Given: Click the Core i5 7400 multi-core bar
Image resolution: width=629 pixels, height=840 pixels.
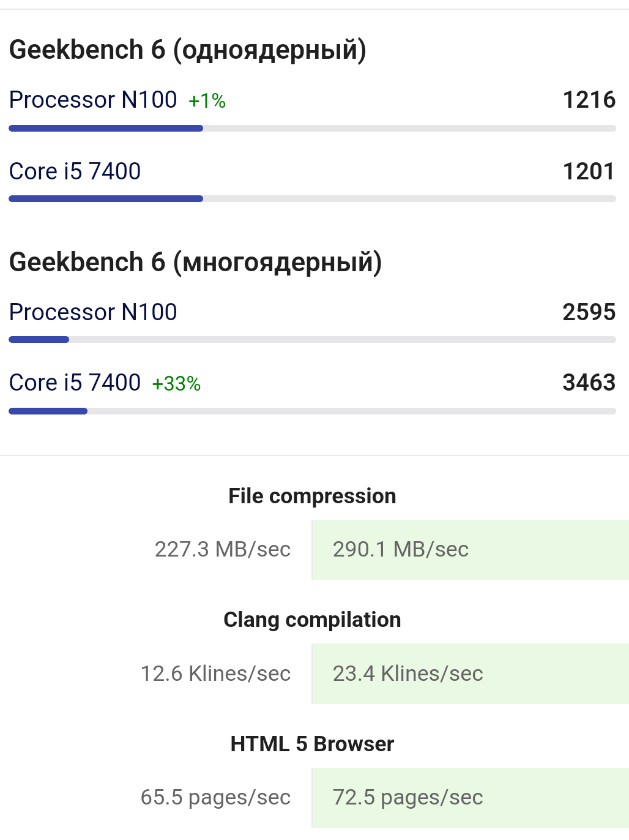Looking at the screenshot, I should [x=312, y=411].
